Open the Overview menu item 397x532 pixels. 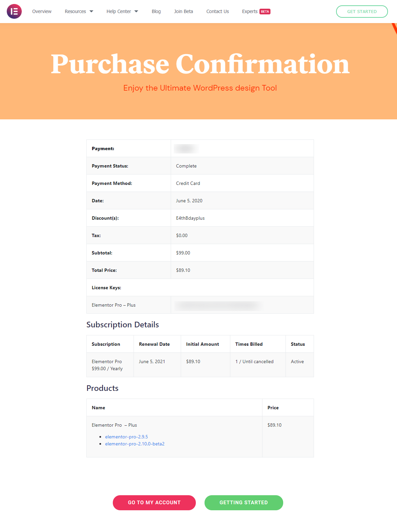coord(42,11)
